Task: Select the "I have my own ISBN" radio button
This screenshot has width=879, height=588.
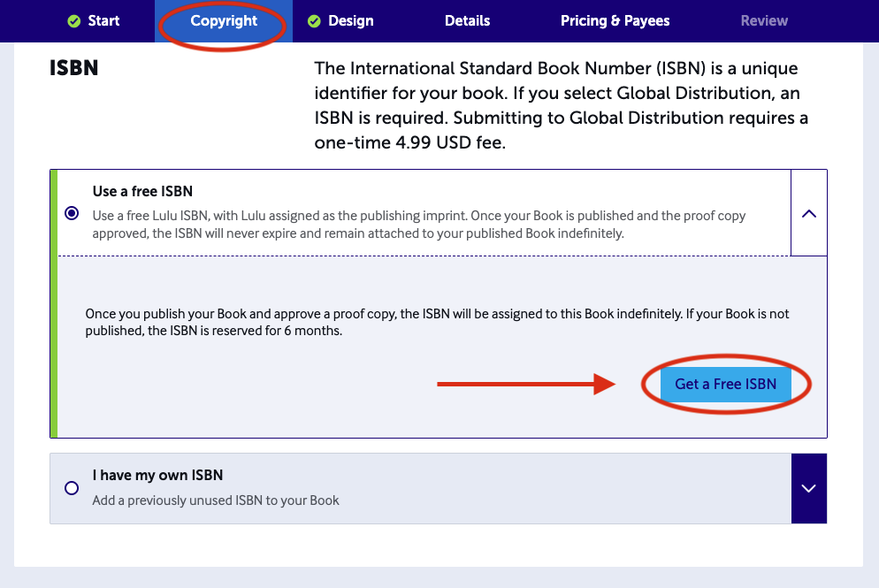Action: click(x=72, y=487)
